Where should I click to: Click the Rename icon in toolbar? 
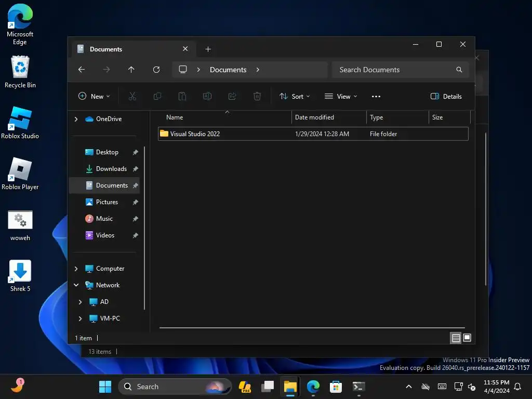click(x=207, y=96)
